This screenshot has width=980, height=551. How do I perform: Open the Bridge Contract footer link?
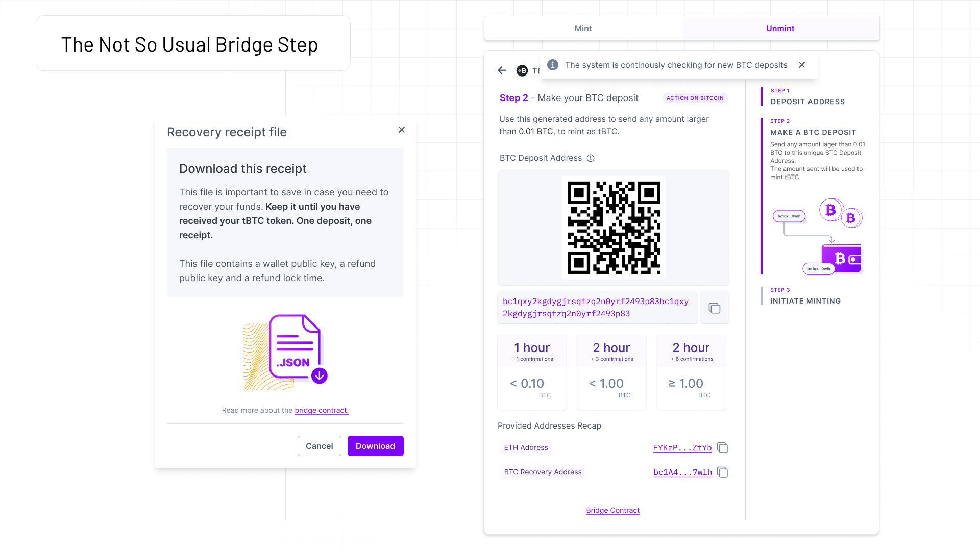coord(612,510)
